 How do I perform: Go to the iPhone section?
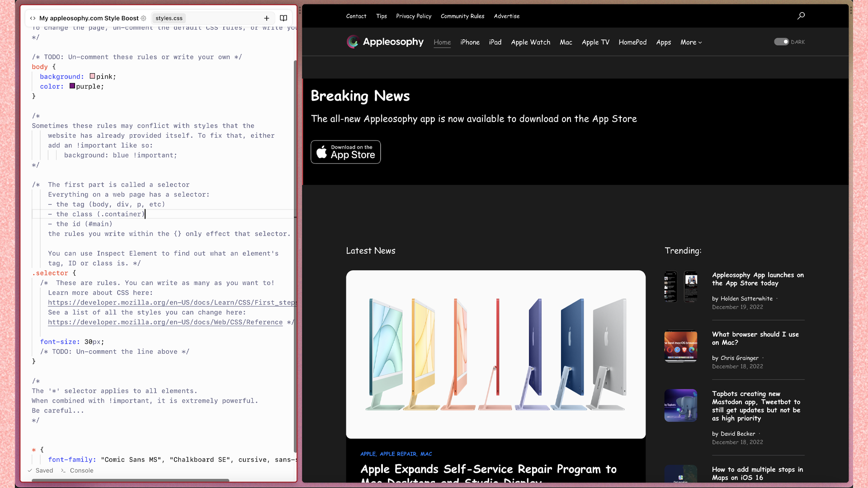pos(470,42)
